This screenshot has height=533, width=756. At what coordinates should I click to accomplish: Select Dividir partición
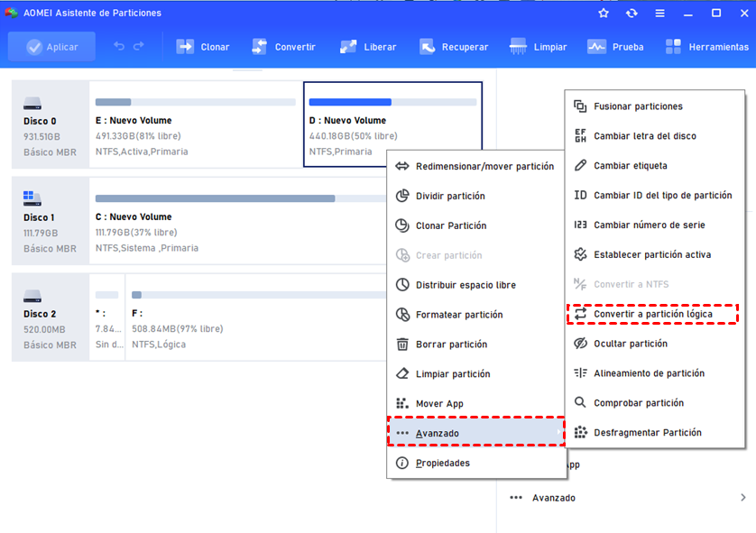pos(476,196)
